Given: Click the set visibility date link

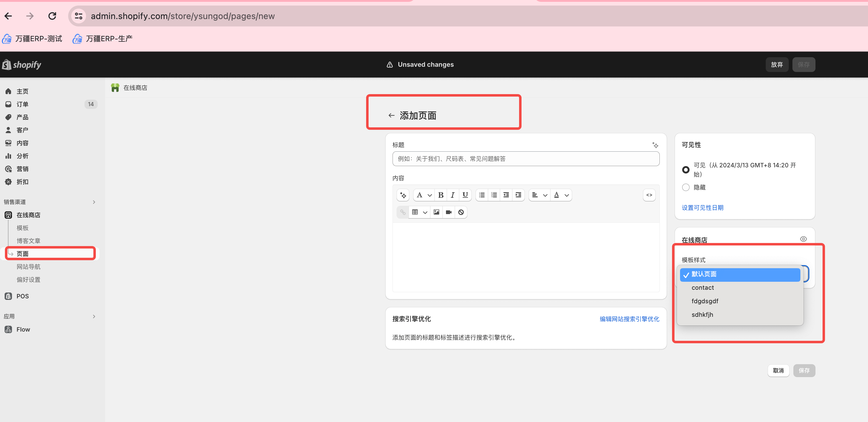Looking at the screenshot, I should [x=702, y=208].
